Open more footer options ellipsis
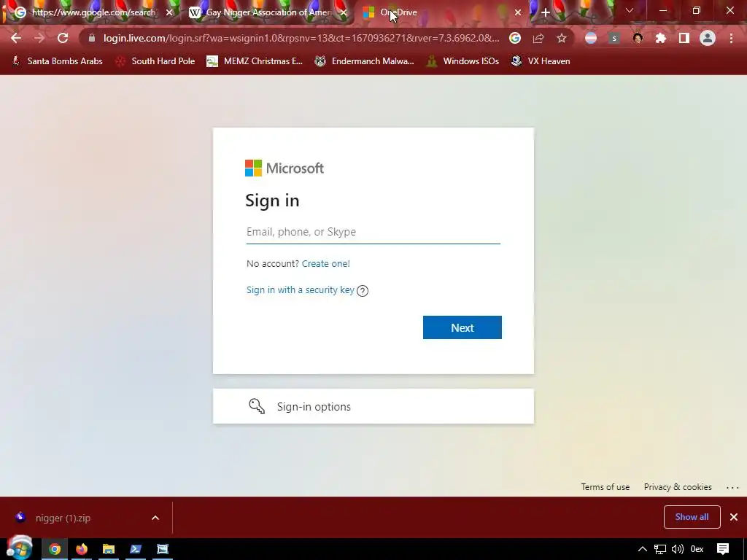This screenshot has height=560, width=747. [732, 487]
